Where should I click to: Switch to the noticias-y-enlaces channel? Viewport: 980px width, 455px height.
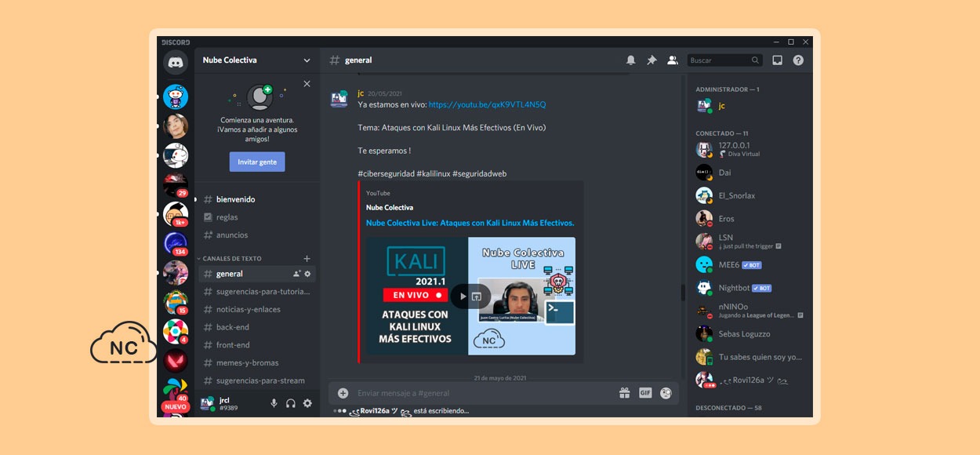pos(257,309)
